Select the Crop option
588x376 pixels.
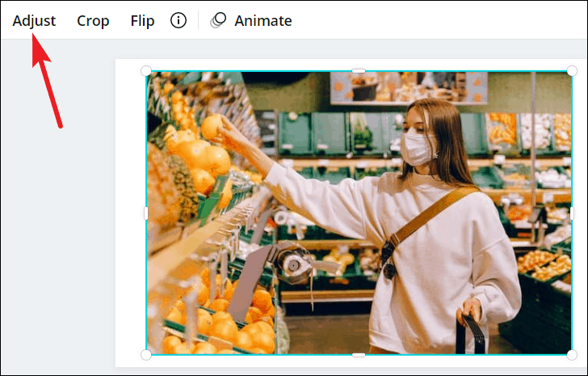pyautogui.click(x=93, y=21)
